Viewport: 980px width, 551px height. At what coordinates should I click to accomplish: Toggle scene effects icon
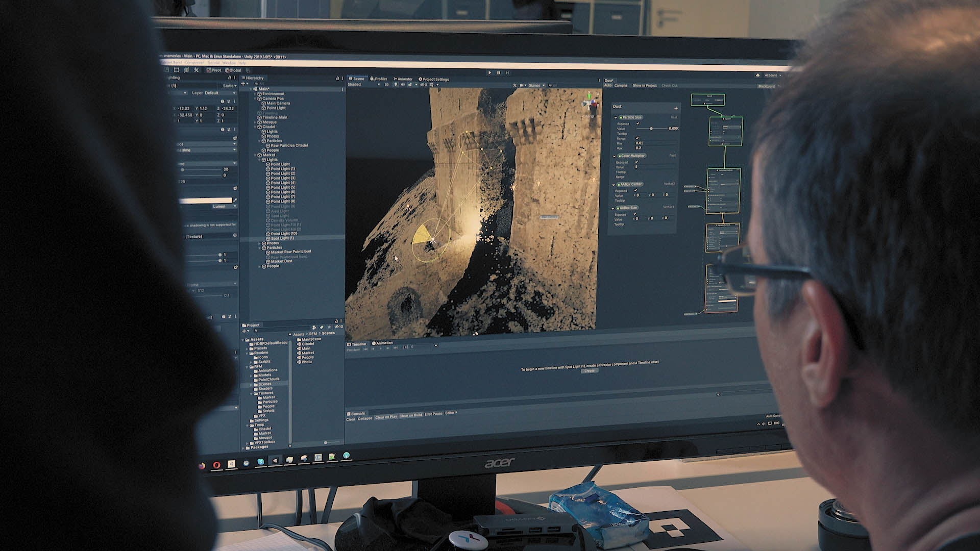tap(409, 85)
